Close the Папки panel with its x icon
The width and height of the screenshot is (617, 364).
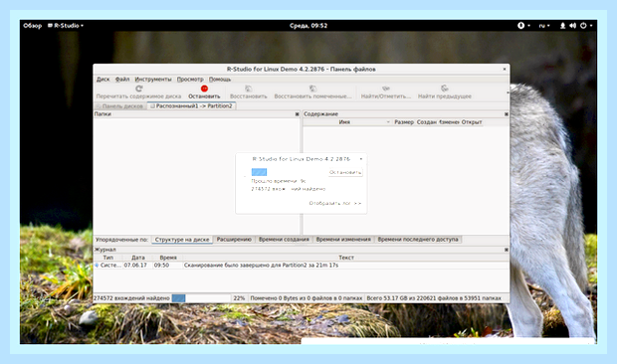click(298, 114)
